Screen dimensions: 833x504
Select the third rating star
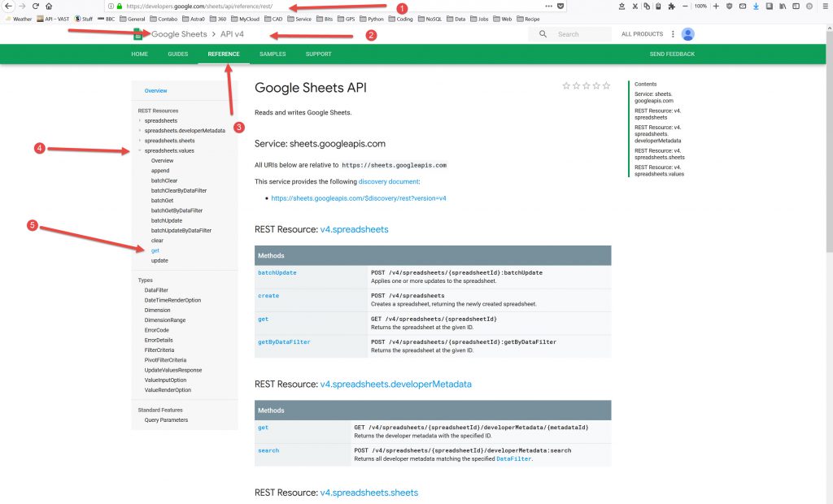586,85
